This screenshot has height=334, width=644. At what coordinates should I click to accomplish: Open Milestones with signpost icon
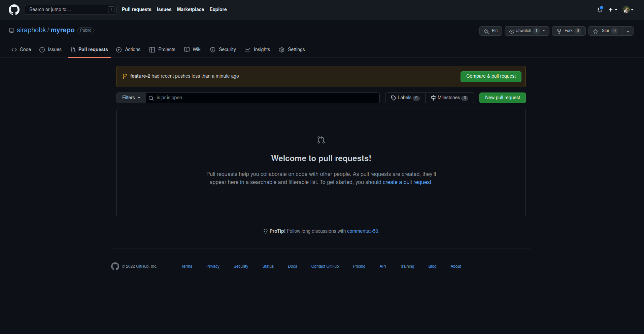[449, 98]
